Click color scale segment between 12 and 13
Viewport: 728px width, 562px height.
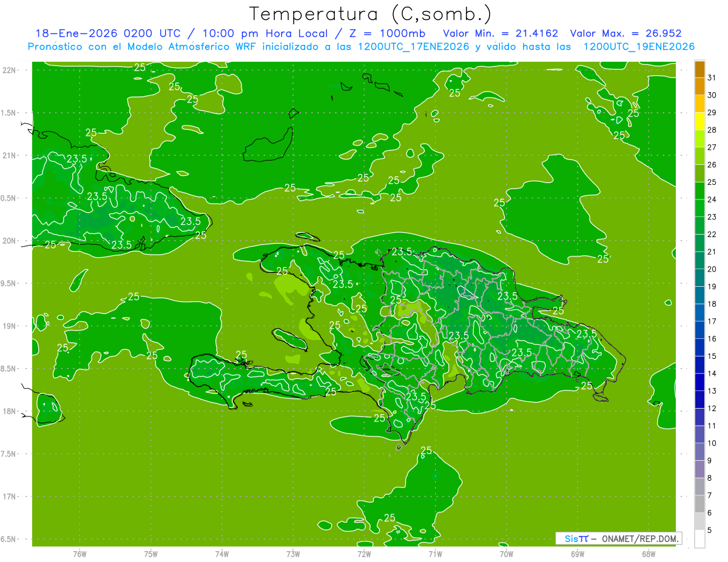point(699,400)
